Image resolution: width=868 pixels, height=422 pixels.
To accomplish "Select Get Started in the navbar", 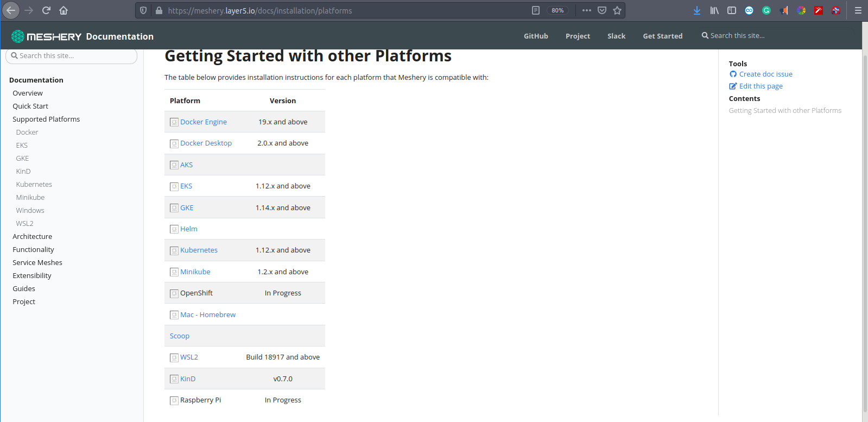I will pos(663,36).
